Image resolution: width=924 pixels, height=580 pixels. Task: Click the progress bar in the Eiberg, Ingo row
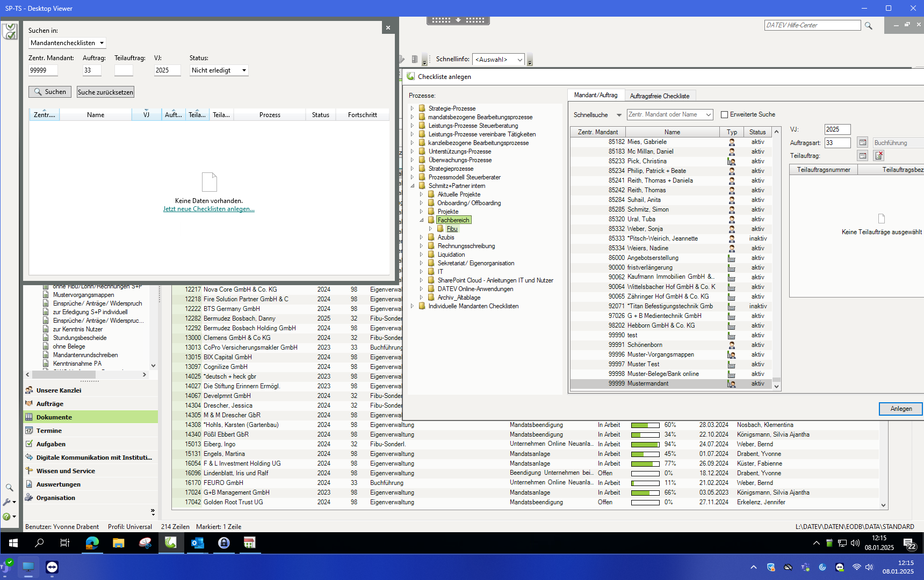645,444
